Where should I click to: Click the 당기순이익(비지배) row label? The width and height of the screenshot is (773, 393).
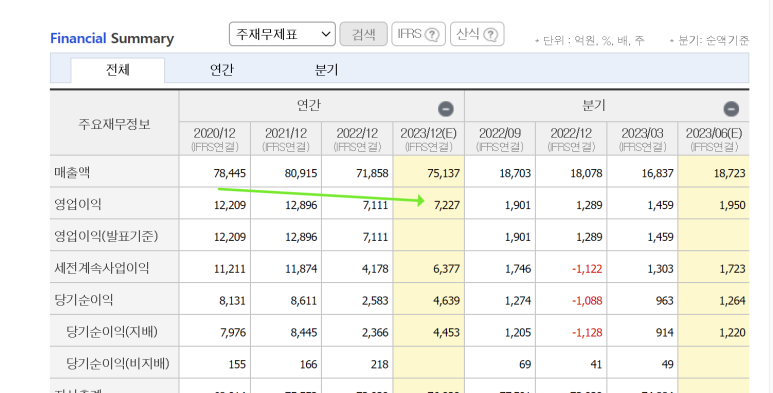118,363
